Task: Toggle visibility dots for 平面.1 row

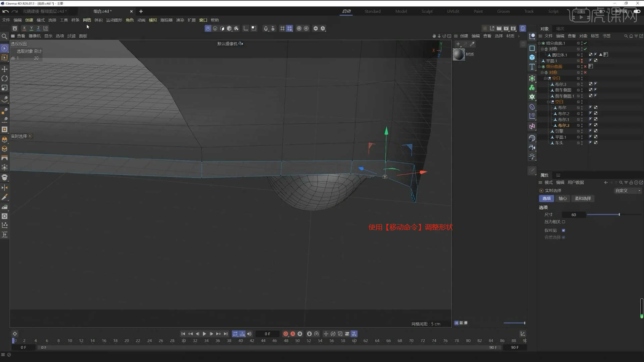Action: [x=582, y=61]
